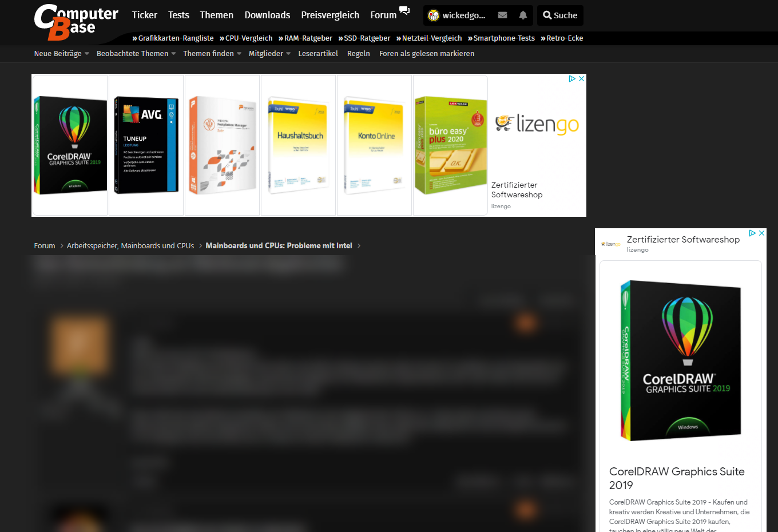This screenshot has width=778, height=532.
Task: Click CorelDRAW Graphics Suite 2019 sidebar title
Action: tap(677, 478)
